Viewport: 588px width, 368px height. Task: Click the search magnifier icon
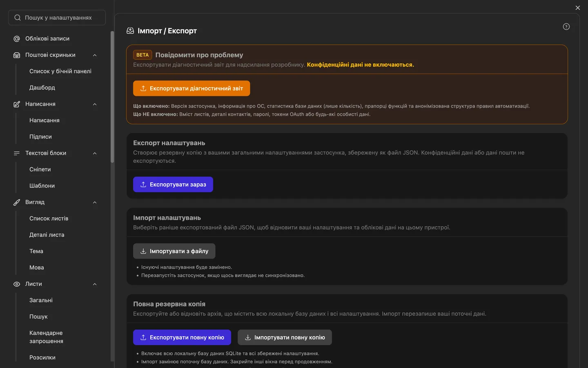pos(18,18)
